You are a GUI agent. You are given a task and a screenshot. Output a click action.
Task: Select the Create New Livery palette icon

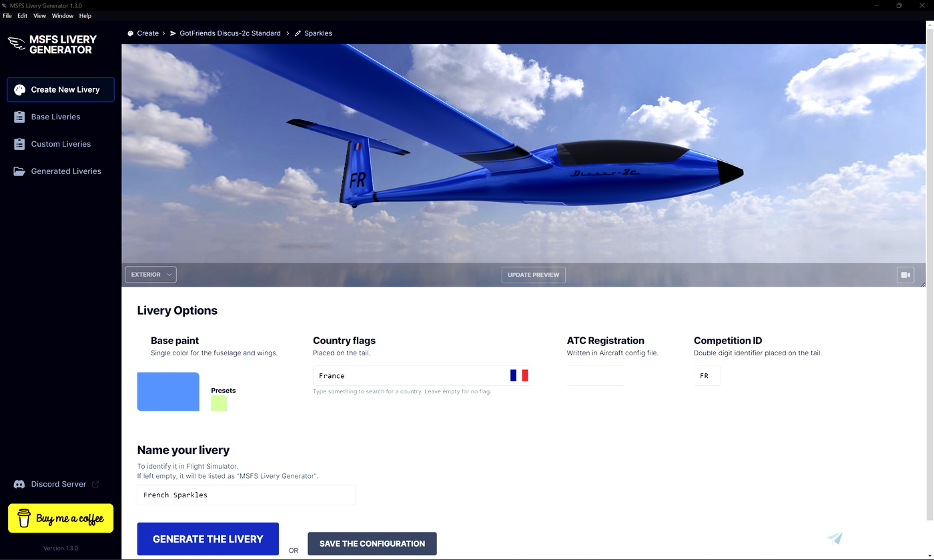click(20, 89)
